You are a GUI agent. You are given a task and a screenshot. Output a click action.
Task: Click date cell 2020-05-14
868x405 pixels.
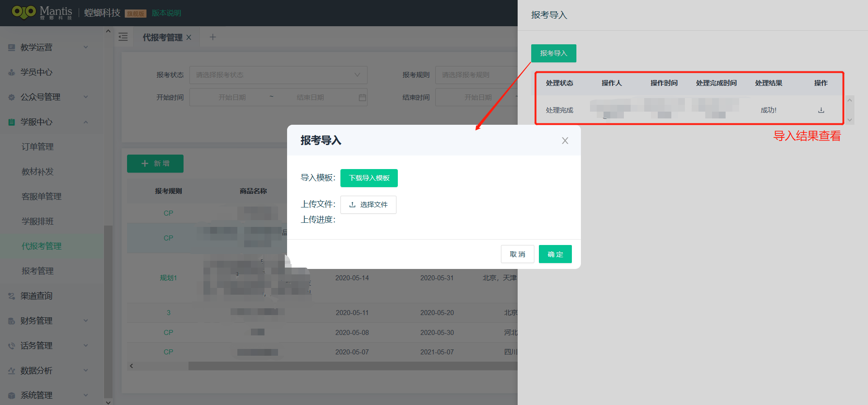click(352, 278)
